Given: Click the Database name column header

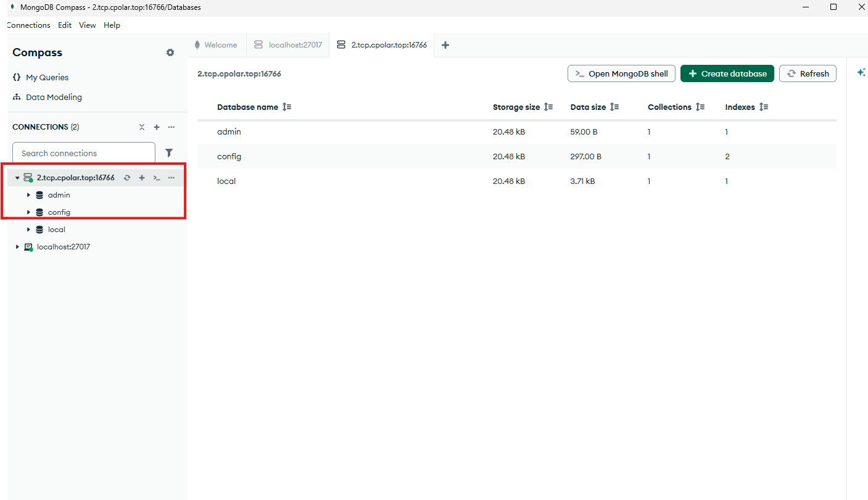Looking at the screenshot, I should 247,107.
